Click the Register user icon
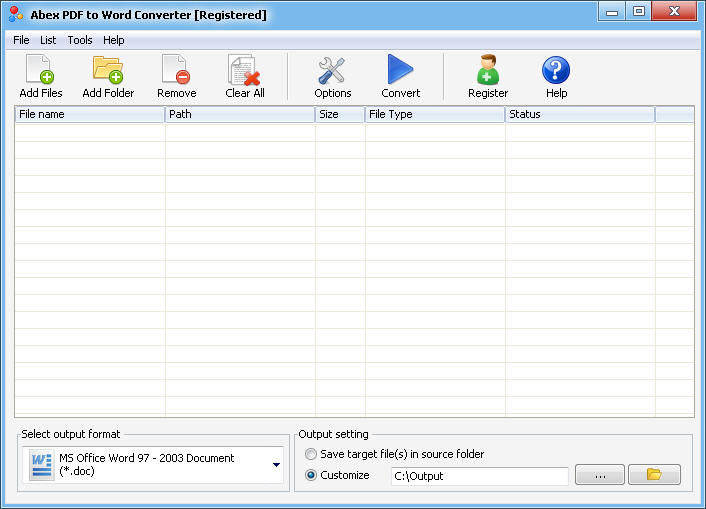The image size is (706, 509). click(x=488, y=71)
